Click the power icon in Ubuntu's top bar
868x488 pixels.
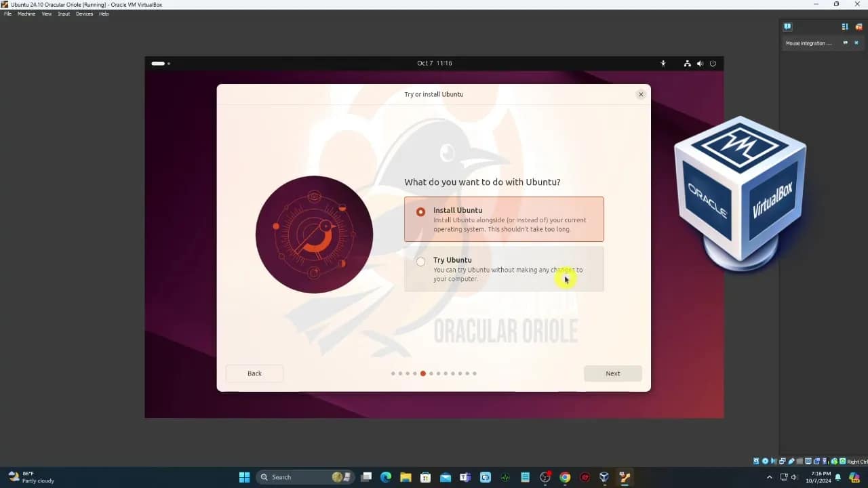(713, 63)
